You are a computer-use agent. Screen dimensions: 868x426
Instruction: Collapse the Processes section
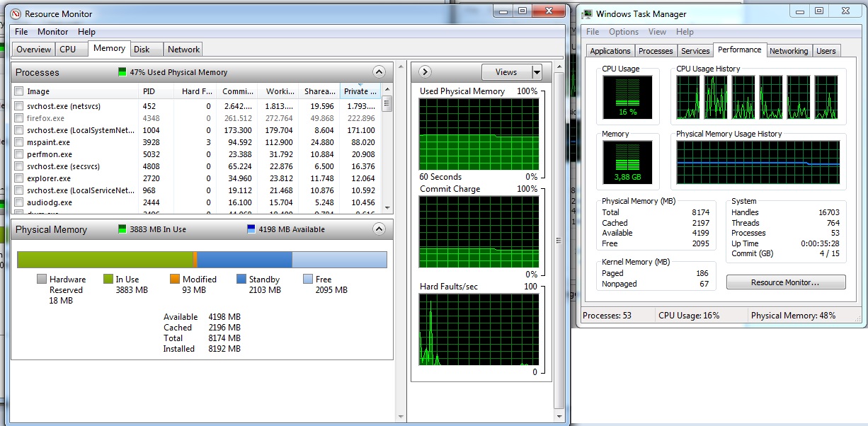pos(379,72)
